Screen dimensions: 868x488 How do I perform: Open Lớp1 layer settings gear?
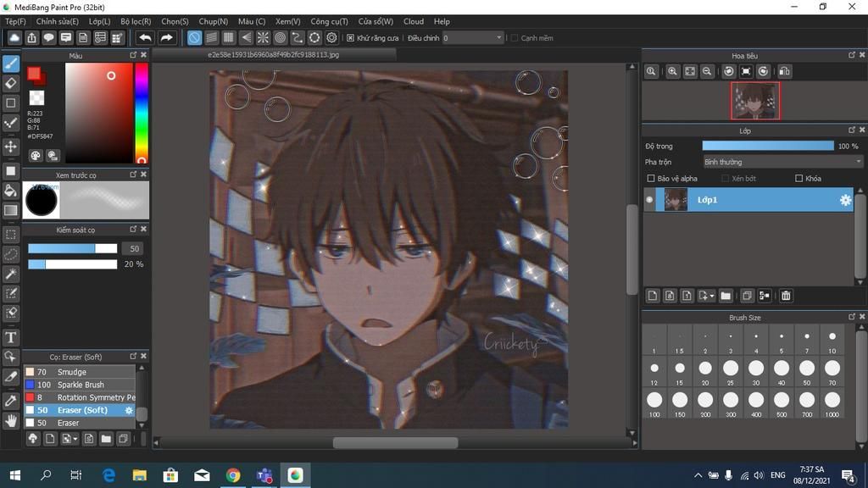(845, 200)
